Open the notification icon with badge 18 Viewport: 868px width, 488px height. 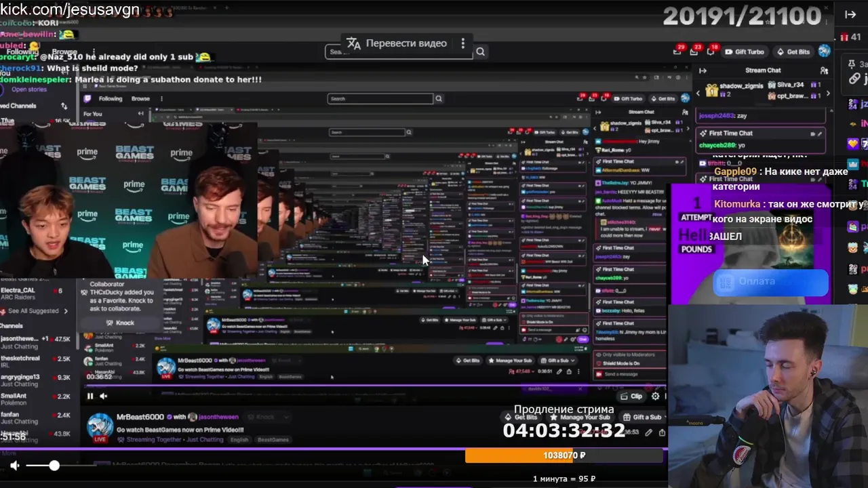click(711, 51)
